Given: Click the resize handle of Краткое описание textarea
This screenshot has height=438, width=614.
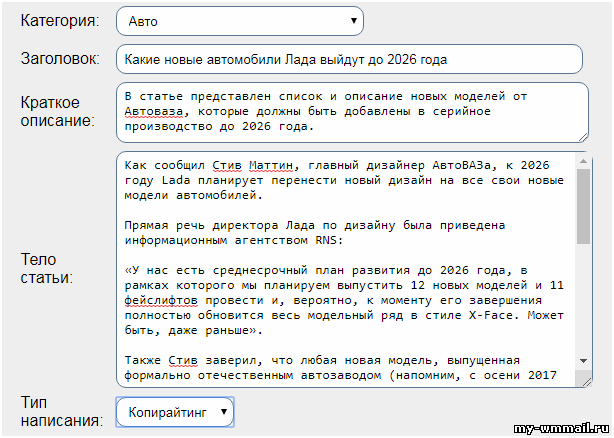Looking at the screenshot, I should click(583, 137).
